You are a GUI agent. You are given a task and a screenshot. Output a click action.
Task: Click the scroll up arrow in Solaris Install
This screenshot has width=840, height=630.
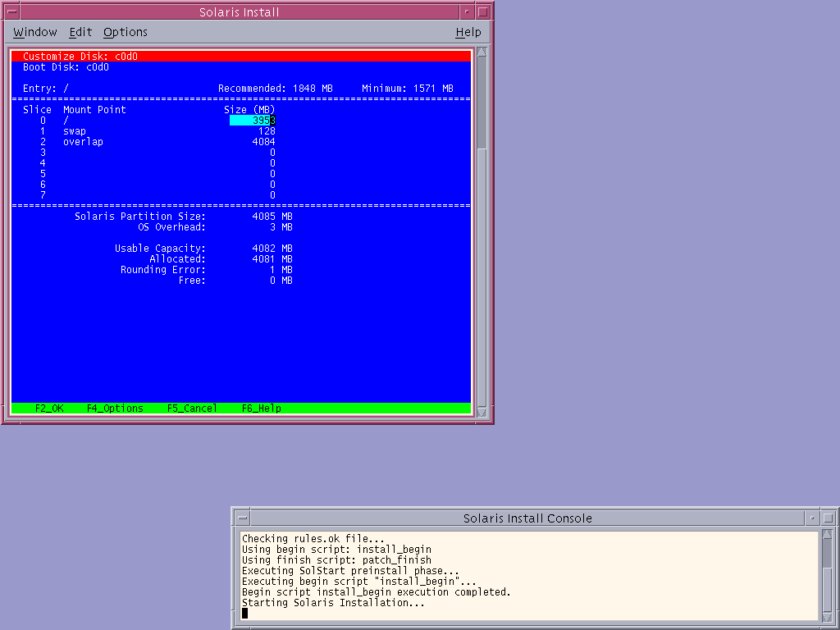point(482,52)
